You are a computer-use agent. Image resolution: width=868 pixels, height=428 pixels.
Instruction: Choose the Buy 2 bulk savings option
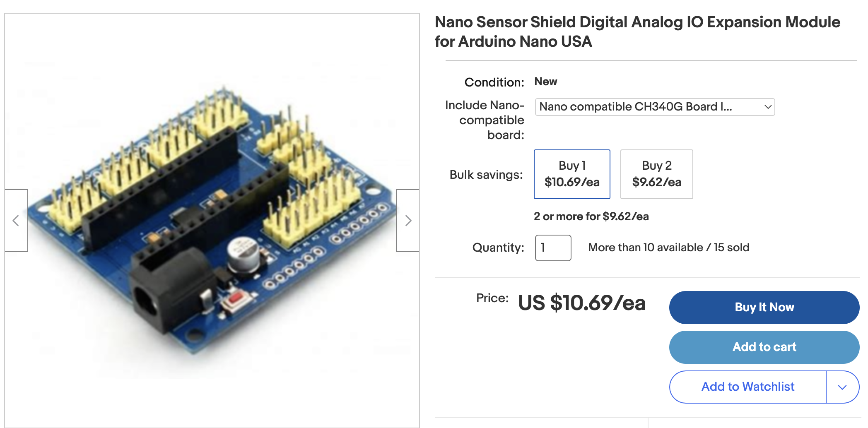(x=656, y=174)
